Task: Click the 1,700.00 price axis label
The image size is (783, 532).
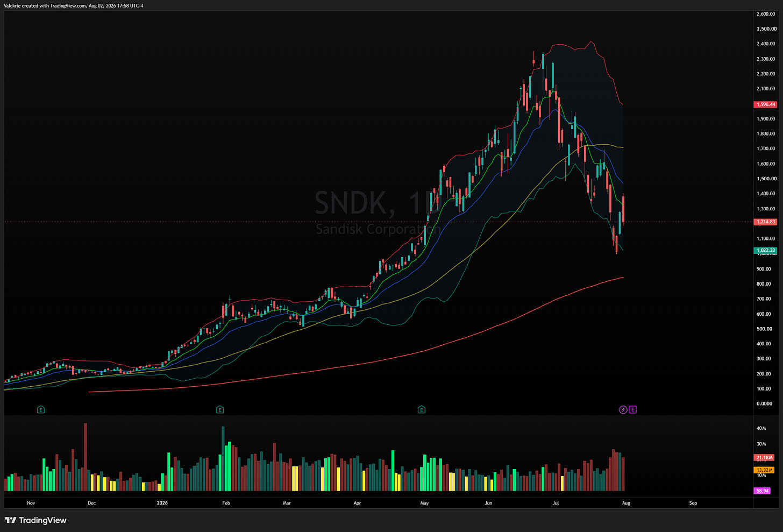Action: [766, 149]
